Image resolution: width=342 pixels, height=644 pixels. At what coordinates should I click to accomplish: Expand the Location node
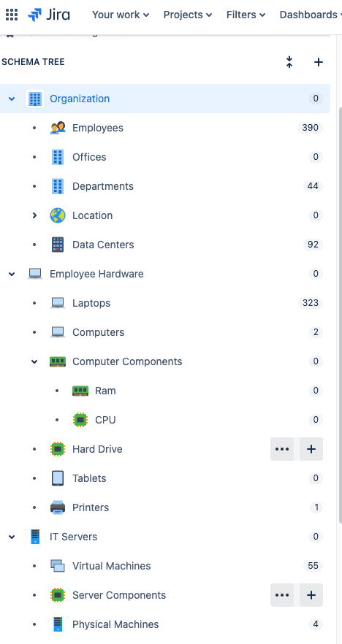(x=34, y=215)
